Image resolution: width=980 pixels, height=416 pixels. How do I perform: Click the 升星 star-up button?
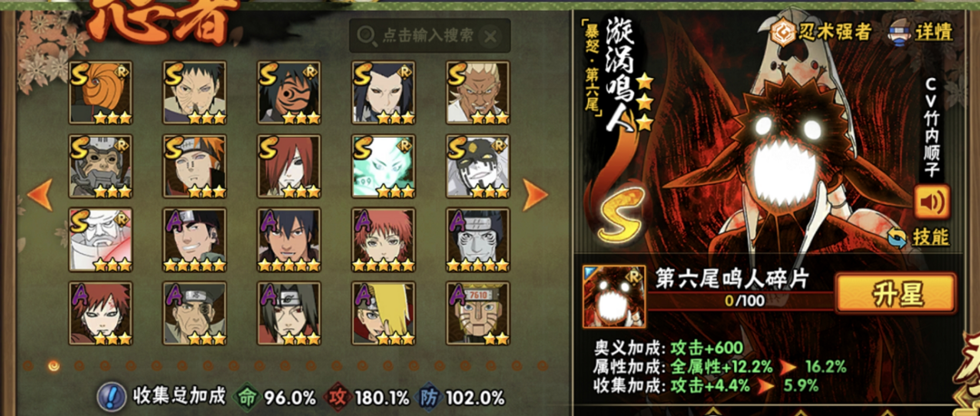(897, 294)
